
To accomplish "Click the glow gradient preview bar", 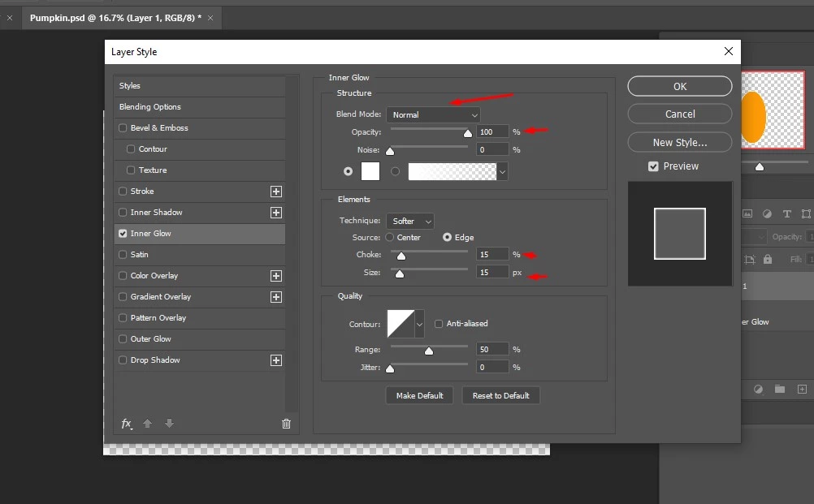I will coord(452,171).
